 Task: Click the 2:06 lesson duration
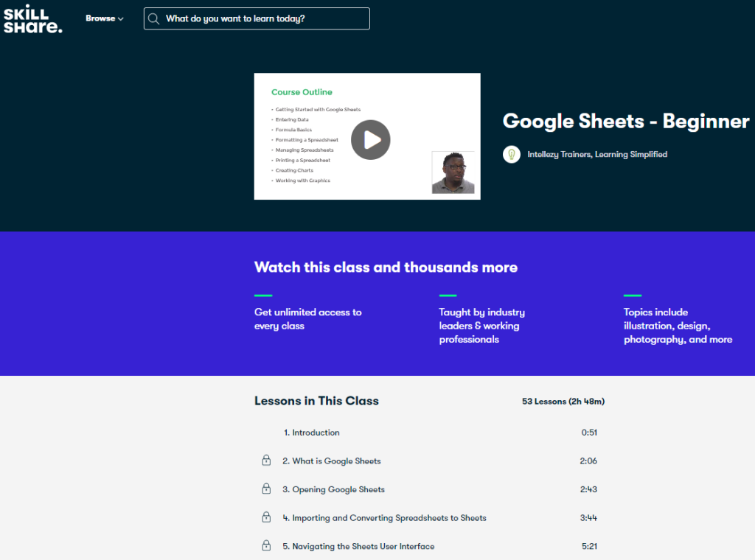tap(588, 461)
